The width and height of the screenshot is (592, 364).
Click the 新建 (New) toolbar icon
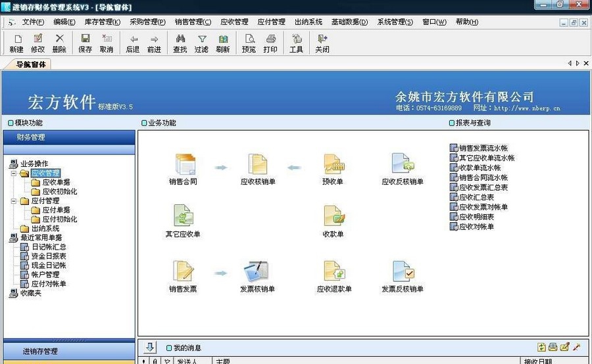click(x=16, y=43)
